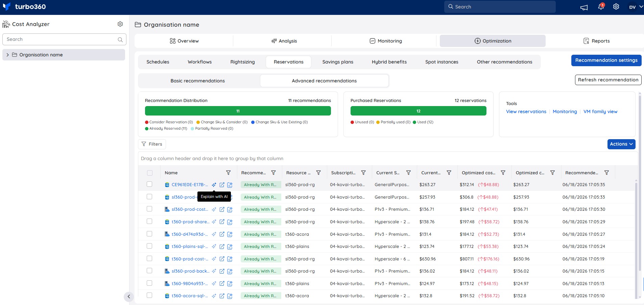Viewport: 644px width, 305px height.
Task: Open the Name column filter
Action: coord(229,173)
